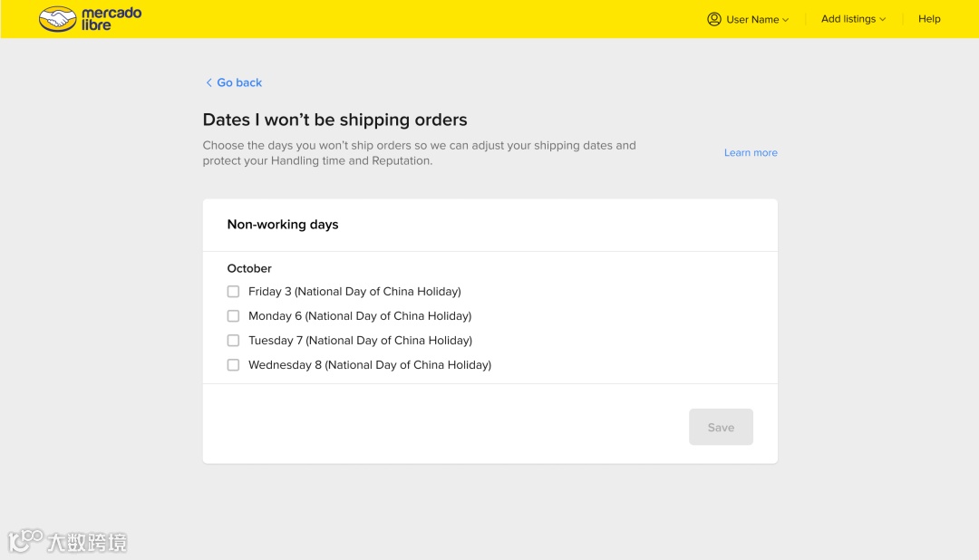Open the Add listings menu label
This screenshot has width=979, height=560.
pyautogui.click(x=848, y=19)
